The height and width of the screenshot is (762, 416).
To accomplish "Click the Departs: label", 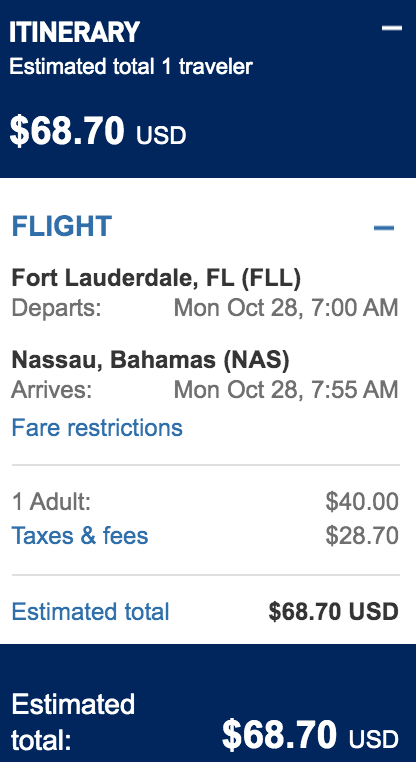I will point(56,308).
